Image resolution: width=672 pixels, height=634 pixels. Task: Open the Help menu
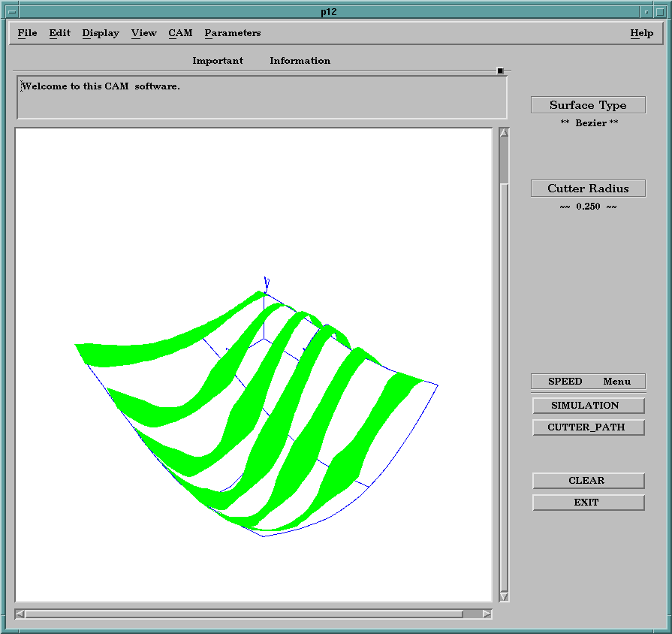(641, 33)
